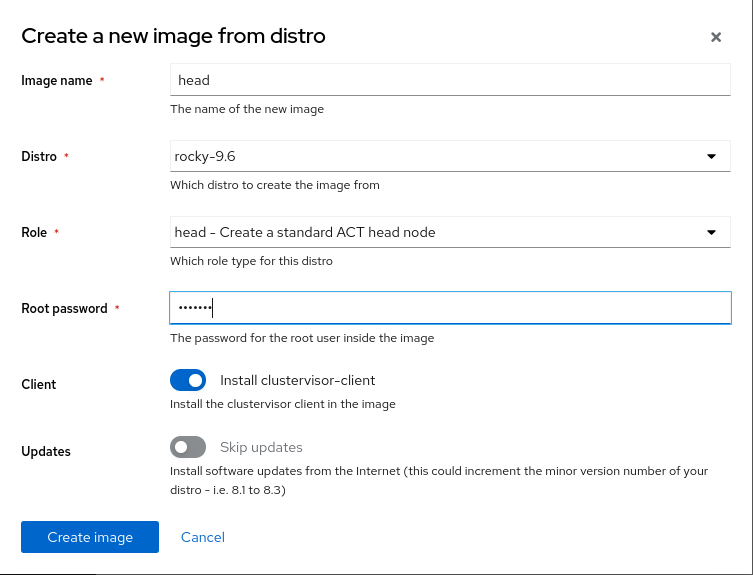Click the 'Root password' field label
The width and height of the screenshot is (753, 575).
click(64, 309)
